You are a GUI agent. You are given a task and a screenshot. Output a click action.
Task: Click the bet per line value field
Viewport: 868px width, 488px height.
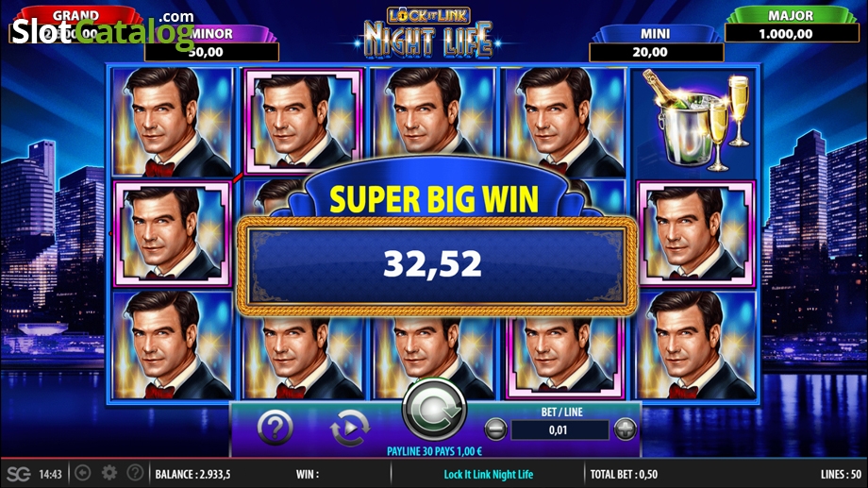click(x=559, y=429)
